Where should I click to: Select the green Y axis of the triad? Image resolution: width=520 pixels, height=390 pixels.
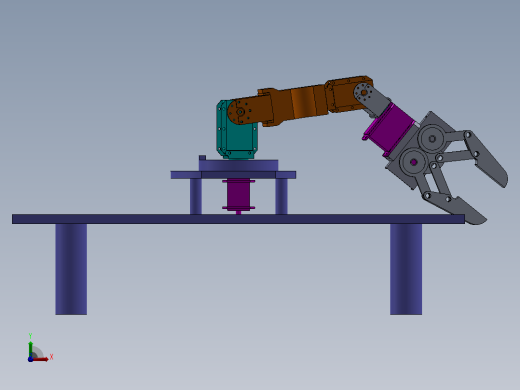coord(31,349)
